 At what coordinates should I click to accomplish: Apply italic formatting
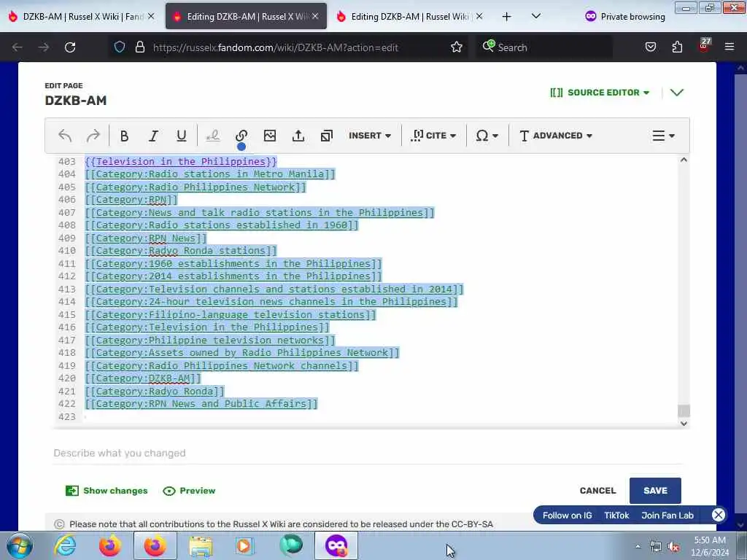tap(153, 136)
